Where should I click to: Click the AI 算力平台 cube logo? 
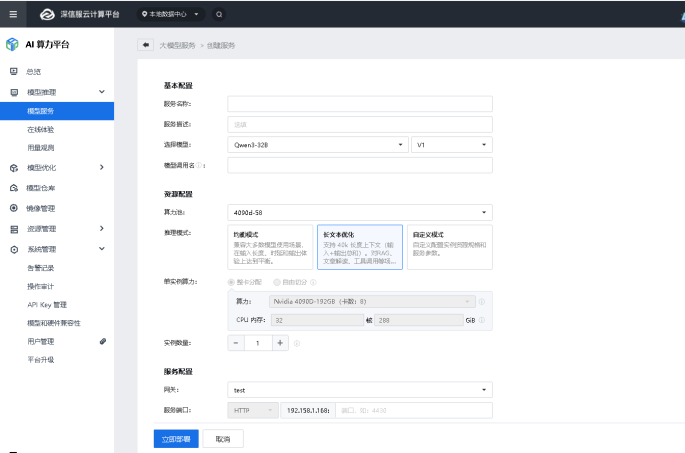pos(13,45)
